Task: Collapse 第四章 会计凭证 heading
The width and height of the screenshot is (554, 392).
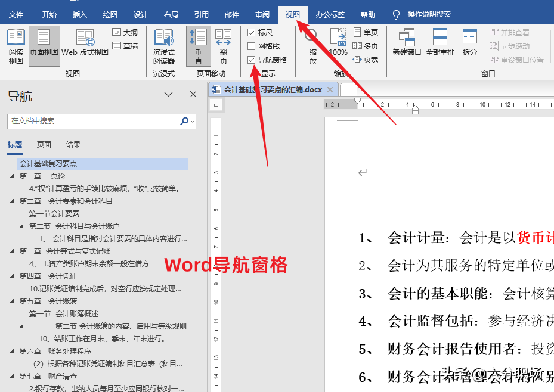Action: pyautogui.click(x=12, y=276)
